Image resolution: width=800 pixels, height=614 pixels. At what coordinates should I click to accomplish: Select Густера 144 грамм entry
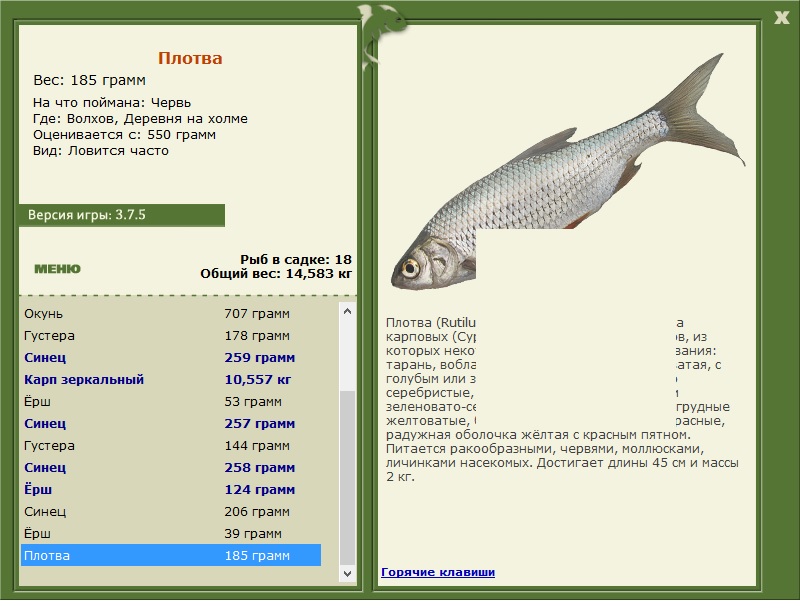[171, 445]
